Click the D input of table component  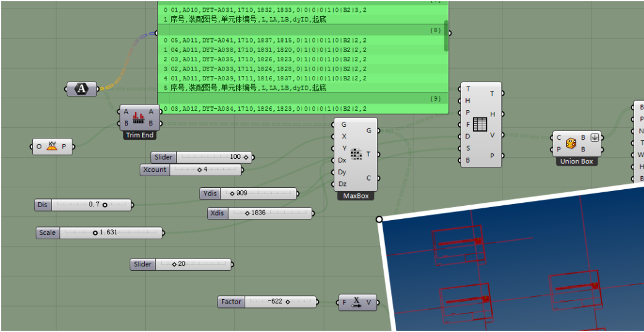[x=468, y=137]
